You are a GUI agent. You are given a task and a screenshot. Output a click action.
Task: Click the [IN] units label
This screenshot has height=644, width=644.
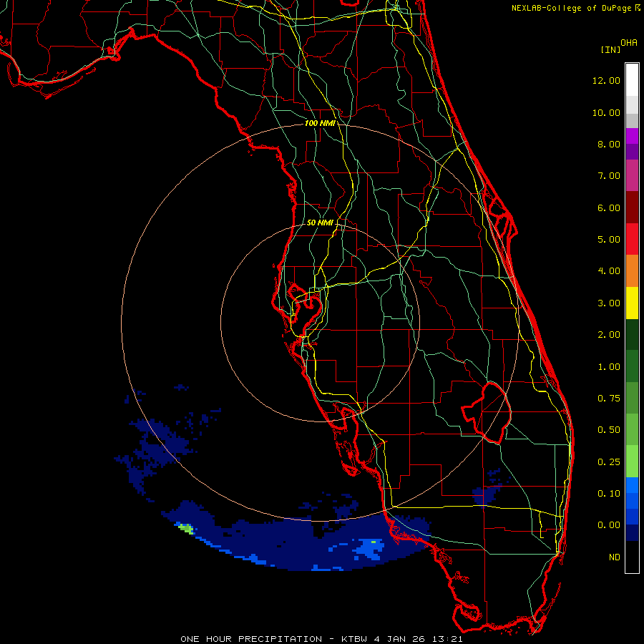611,49
